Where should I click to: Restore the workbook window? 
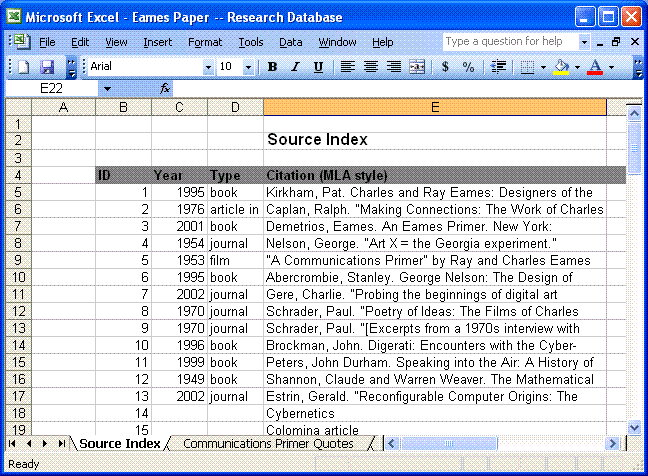click(x=616, y=42)
